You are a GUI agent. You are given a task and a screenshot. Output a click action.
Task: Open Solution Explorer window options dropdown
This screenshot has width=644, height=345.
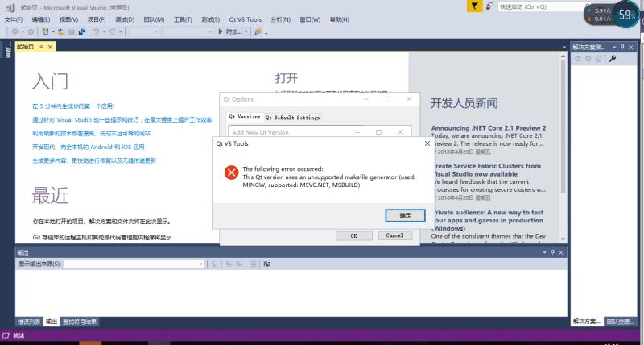(x=614, y=48)
